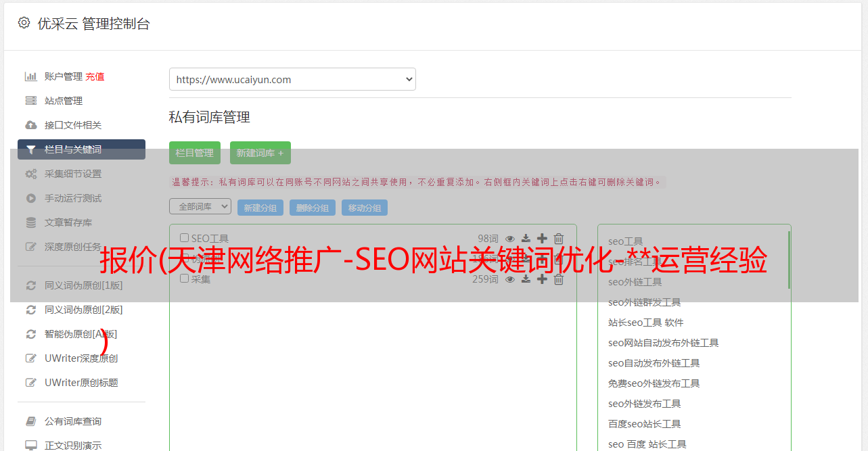This screenshot has width=868, height=451.
Task: Select 文章暂存库 from the sidebar
Action: point(68,222)
